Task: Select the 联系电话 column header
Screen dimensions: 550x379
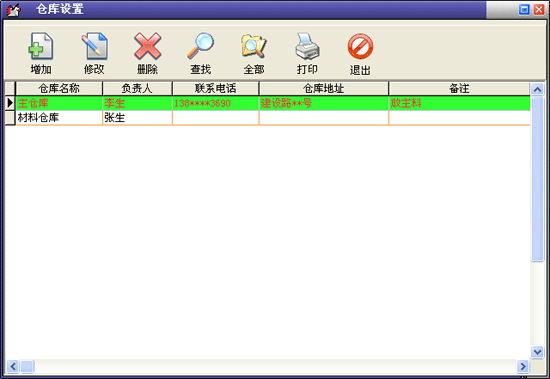Action: (215, 88)
